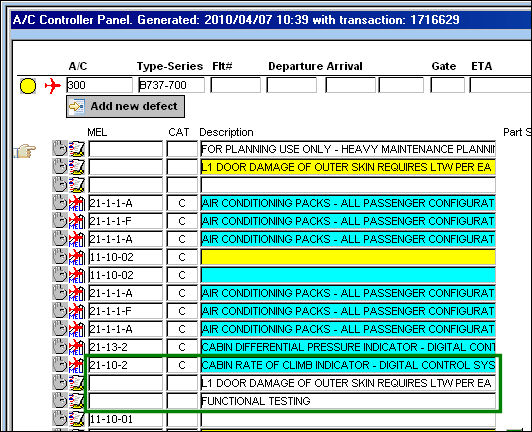Click the blank yellow description of 11-10-02
The image size is (532, 432).
point(348,257)
